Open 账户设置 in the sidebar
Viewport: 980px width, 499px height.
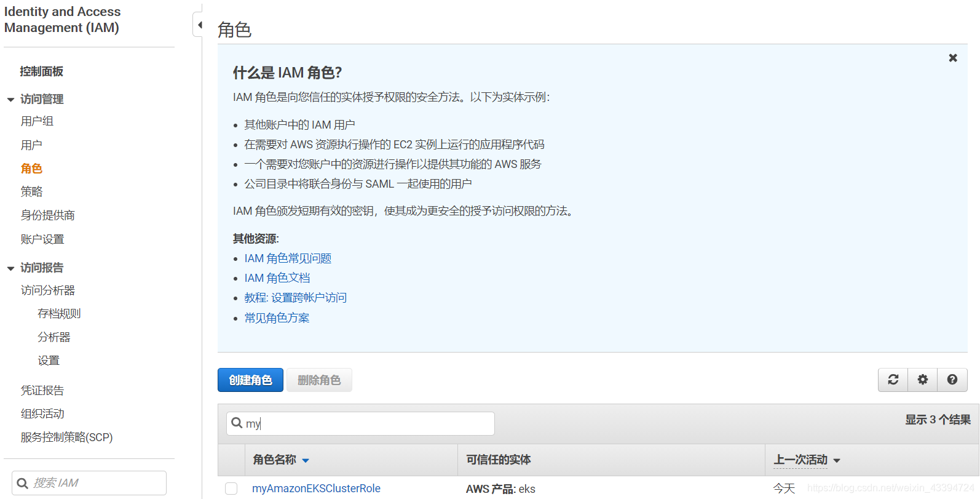(42, 239)
